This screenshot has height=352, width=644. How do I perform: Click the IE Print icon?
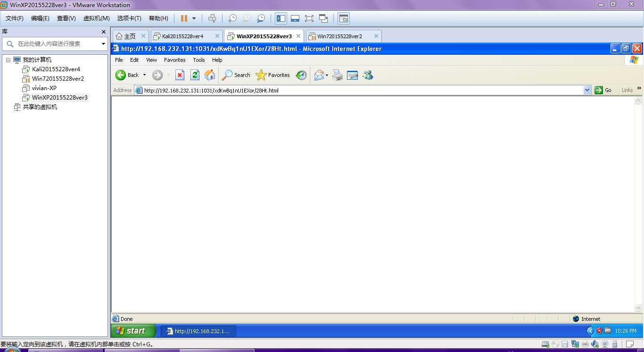(338, 75)
